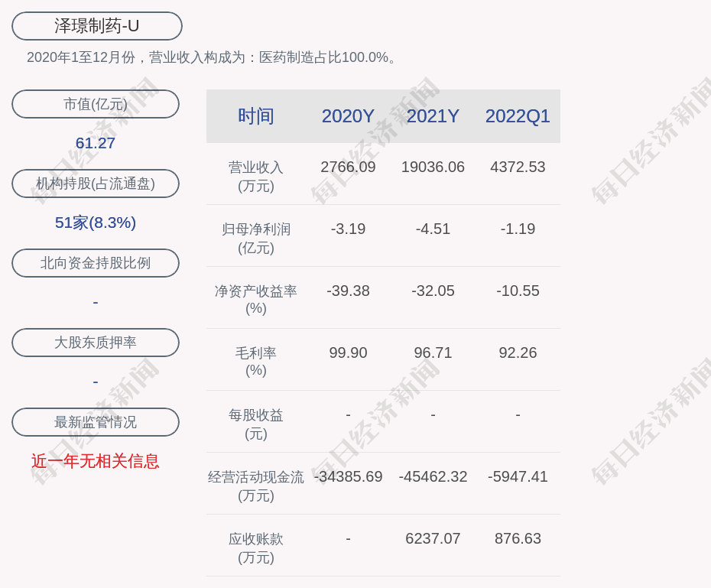Click the cash flow value -34385.69
This screenshot has width=711, height=588.
(348, 476)
